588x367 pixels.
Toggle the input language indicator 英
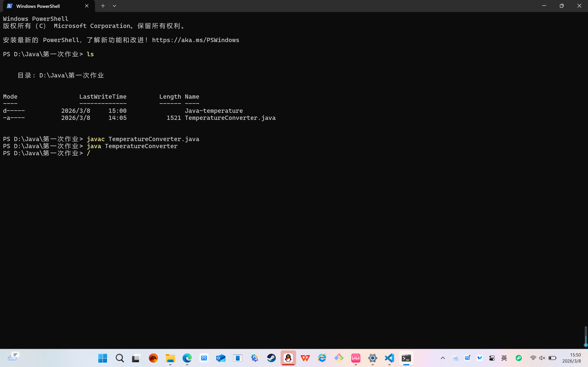click(504, 358)
